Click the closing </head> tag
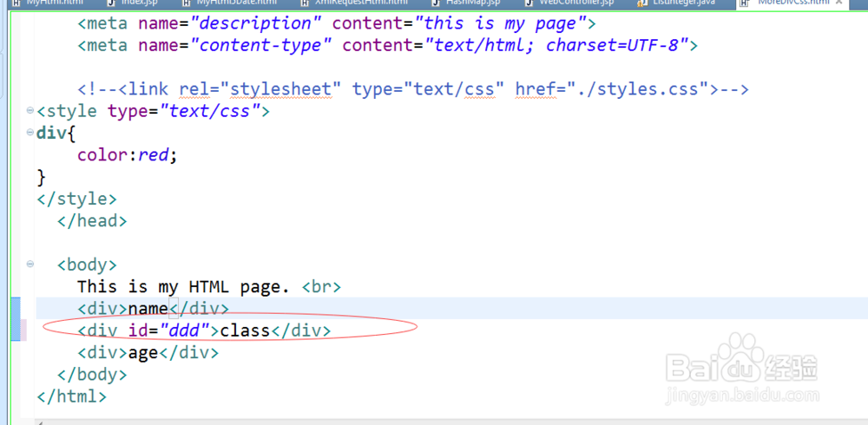The width and height of the screenshot is (868, 425). [x=93, y=221]
